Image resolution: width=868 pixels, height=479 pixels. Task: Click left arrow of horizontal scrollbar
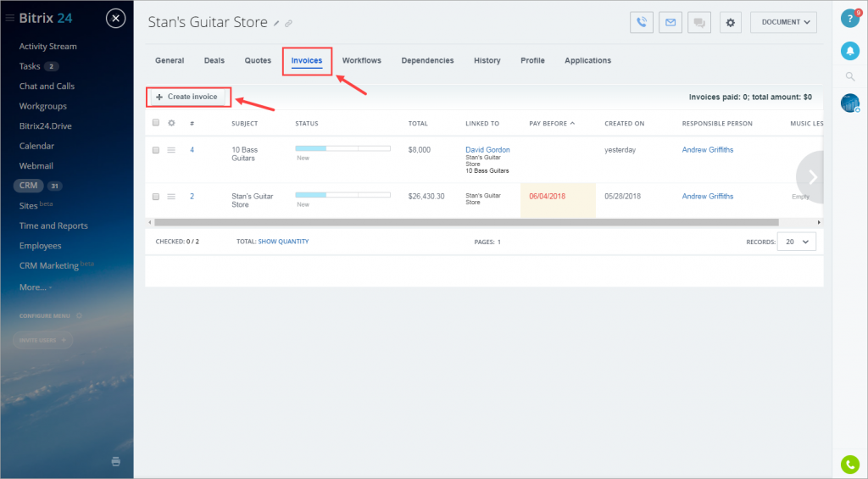(149, 222)
